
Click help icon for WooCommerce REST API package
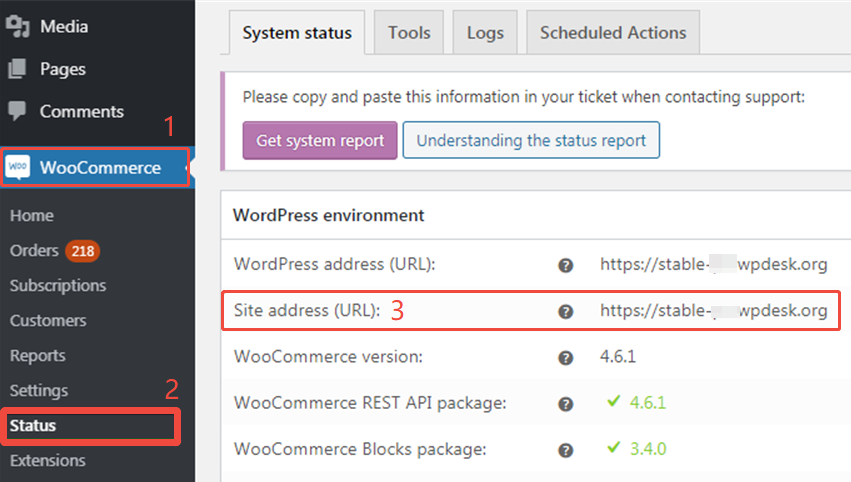coord(566,404)
